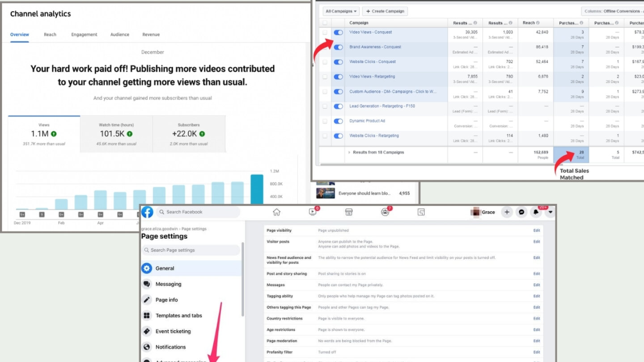
Task: Open the All Campaigns dropdown
Action: 341,11
